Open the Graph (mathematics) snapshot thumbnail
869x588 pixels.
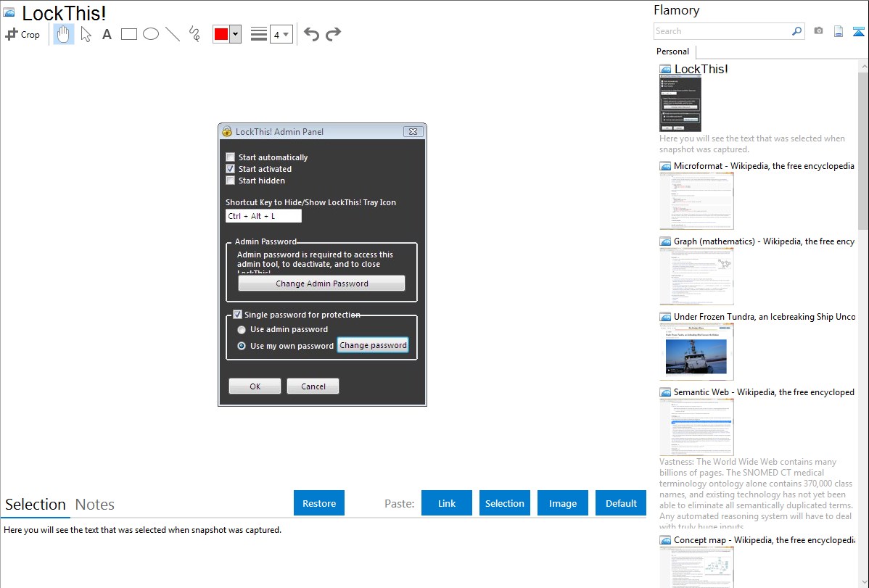coord(696,276)
